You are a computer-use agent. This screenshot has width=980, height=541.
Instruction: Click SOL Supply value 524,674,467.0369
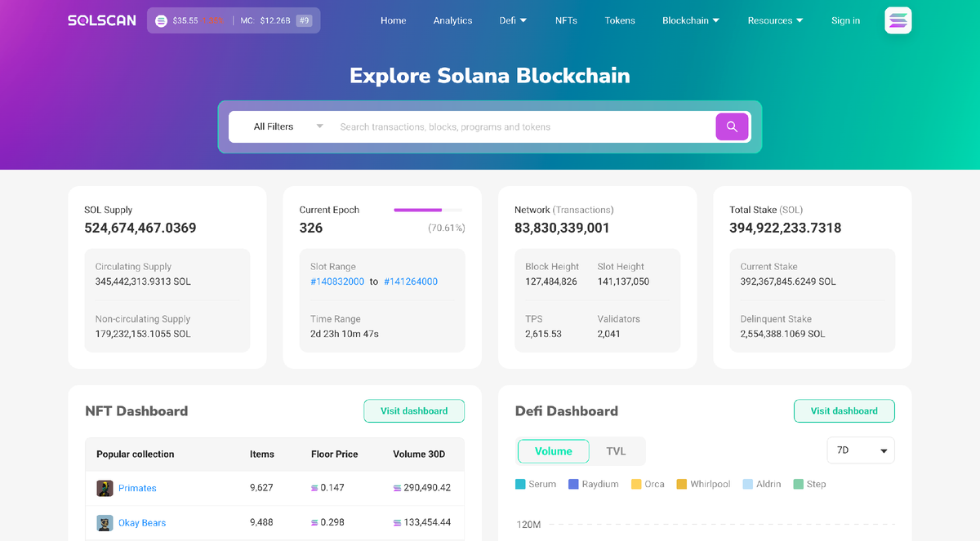[x=140, y=228]
